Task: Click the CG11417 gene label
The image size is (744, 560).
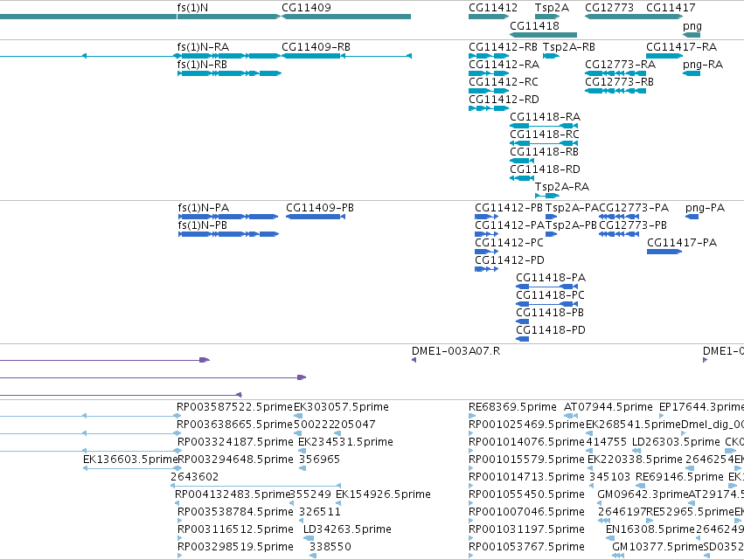Action: click(671, 8)
